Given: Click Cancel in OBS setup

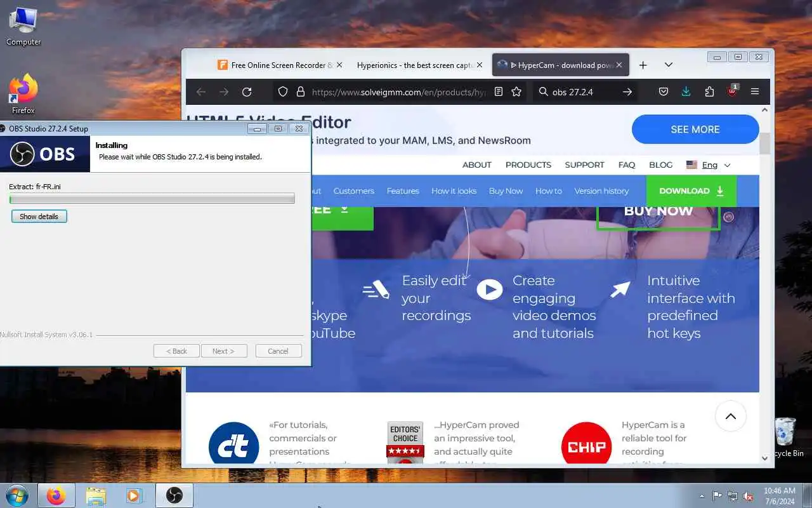Looking at the screenshot, I should [x=278, y=351].
